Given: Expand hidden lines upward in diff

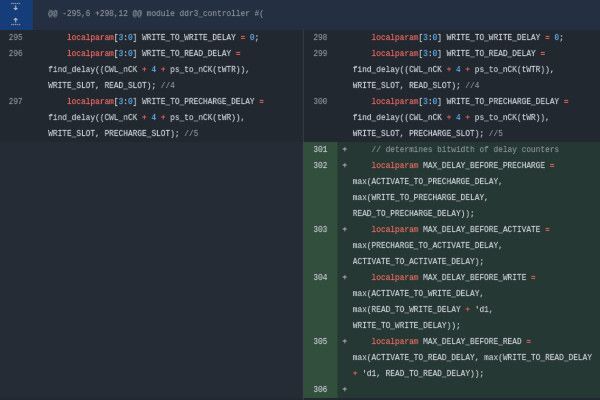Looking at the screenshot, I should [15, 20].
